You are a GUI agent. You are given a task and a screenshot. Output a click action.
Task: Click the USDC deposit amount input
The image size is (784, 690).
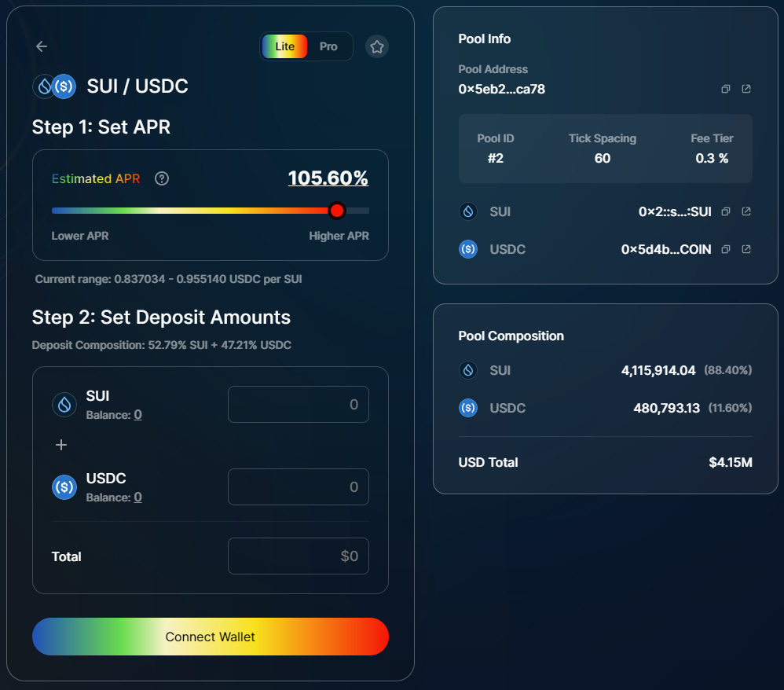point(299,487)
